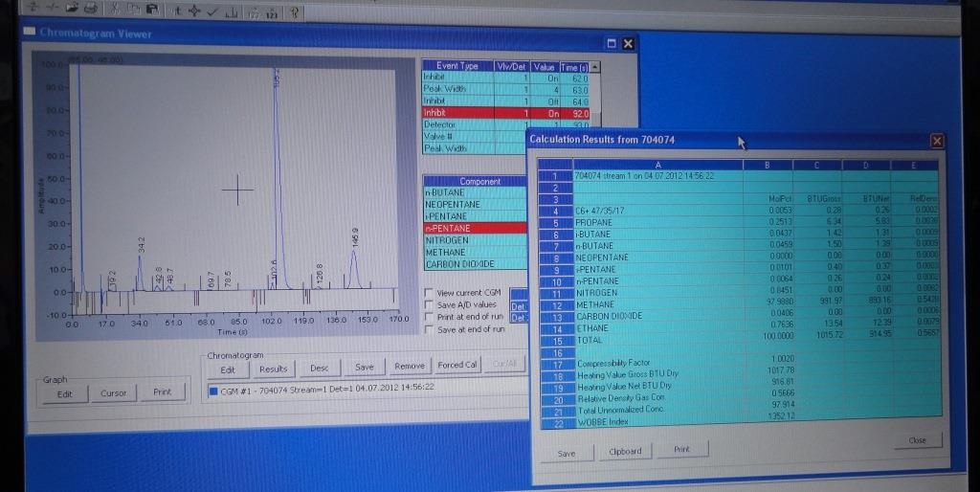The width and height of the screenshot is (980, 492).
Task: Select CGM #1 - 704074 chromatogram entry
Action: click(327, 389)
